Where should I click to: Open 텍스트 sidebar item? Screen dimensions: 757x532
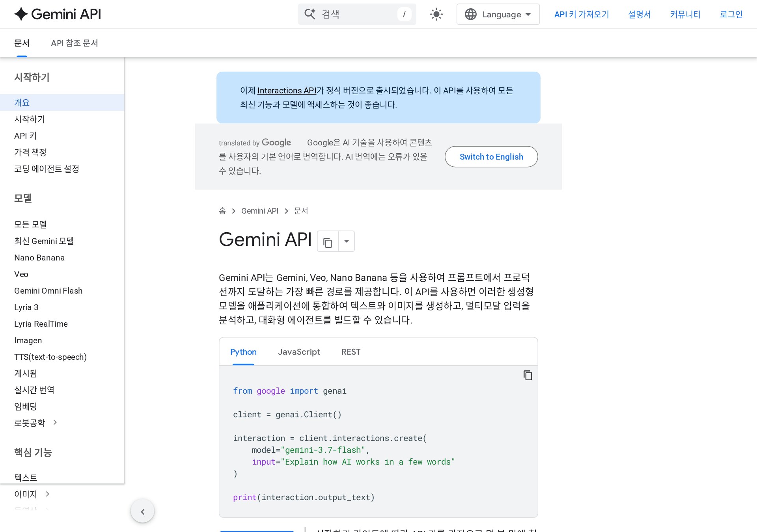click(26, 477)
